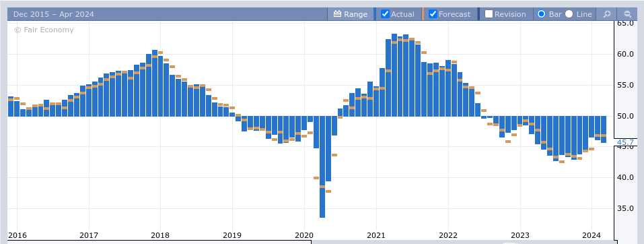The height and width of the screenshot is (244, 644).
Task: Disable the Forecast checkbox
Action: coord(433,14)
